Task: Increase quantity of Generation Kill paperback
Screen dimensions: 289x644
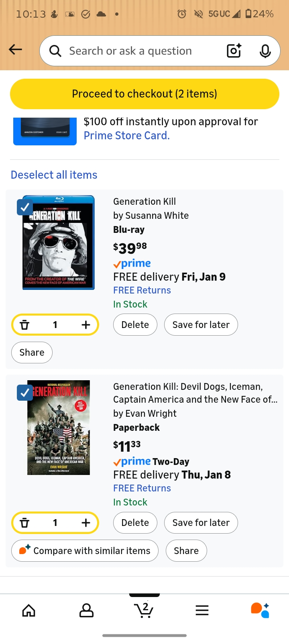Action: (85, 523)
